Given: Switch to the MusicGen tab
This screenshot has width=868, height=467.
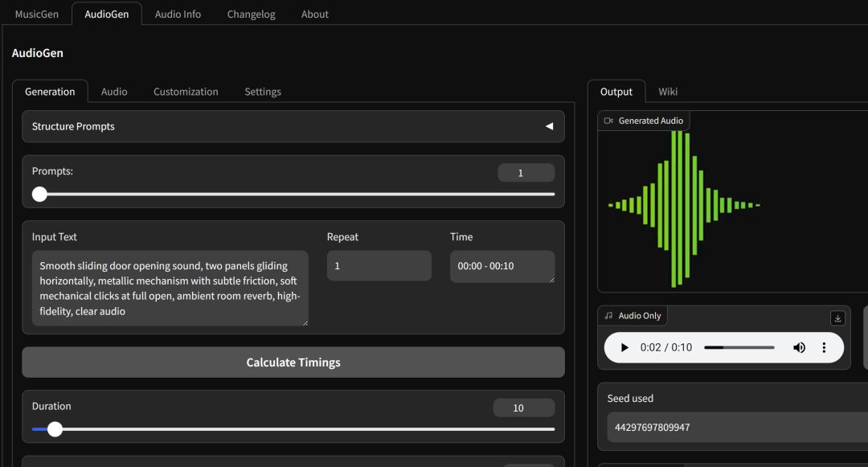Looking at the screenshot, I should 36,14.
